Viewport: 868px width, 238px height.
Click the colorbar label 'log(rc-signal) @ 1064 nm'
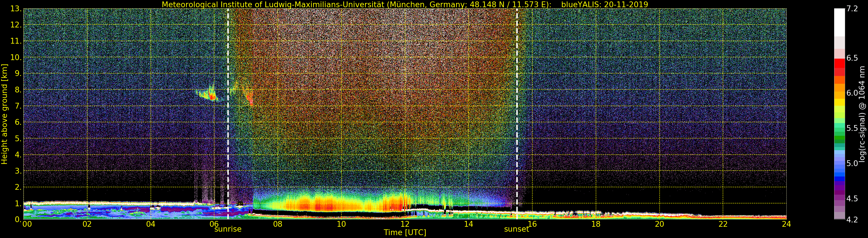[x=862, y=114]
